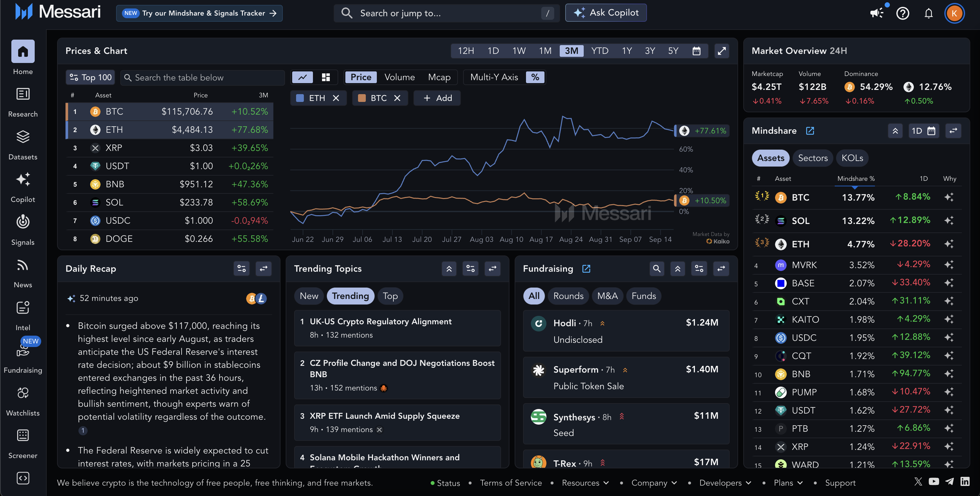Open Watchlists in the sidebar
This screenshot has height=496, width=980.
(23, 401)
